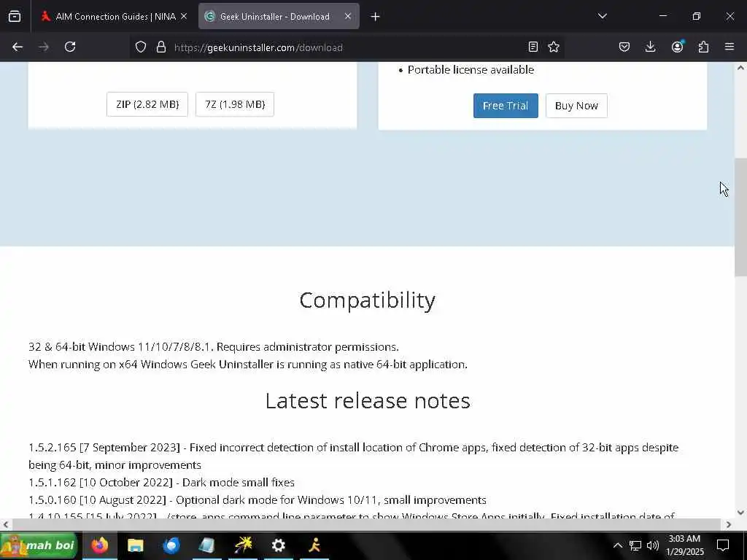The width and height of the screenshot is (747, 560).
Task: Open File Explorer from the taskbar
Action: point(135,545)
